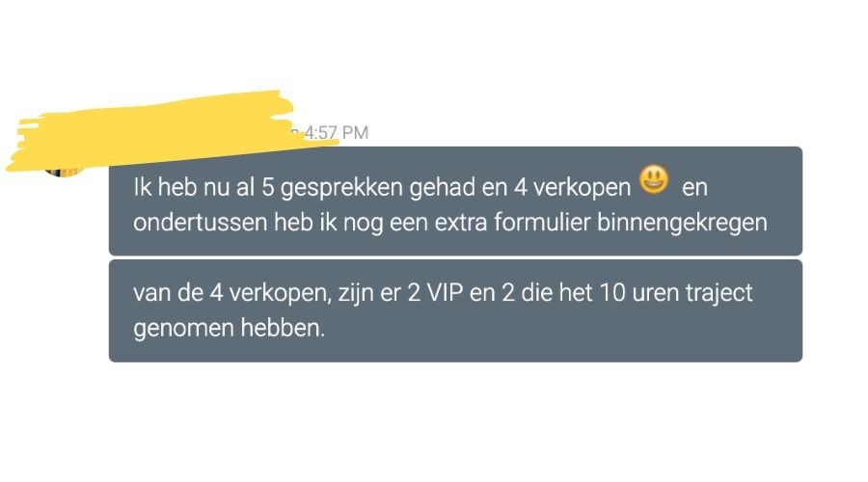Screen dimensions: 868x482
Task: Click "ondertussen" at start of second line
Action: tap(200, 223)
